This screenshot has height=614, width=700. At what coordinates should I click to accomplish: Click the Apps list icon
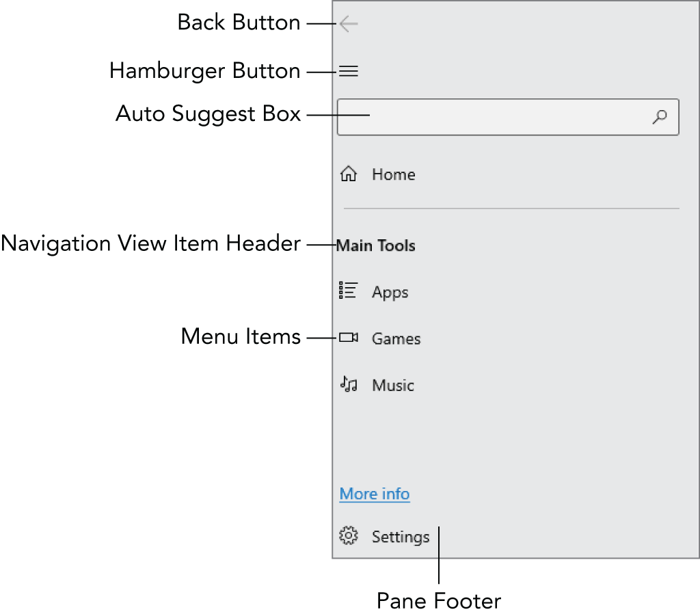click(x=349, y=291)
